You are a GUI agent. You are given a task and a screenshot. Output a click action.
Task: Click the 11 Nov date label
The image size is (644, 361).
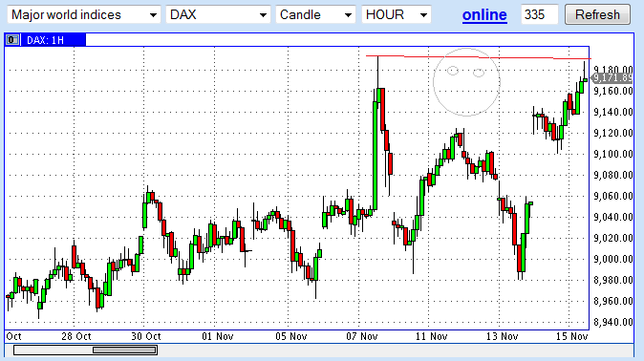click(x=431, y=337)
